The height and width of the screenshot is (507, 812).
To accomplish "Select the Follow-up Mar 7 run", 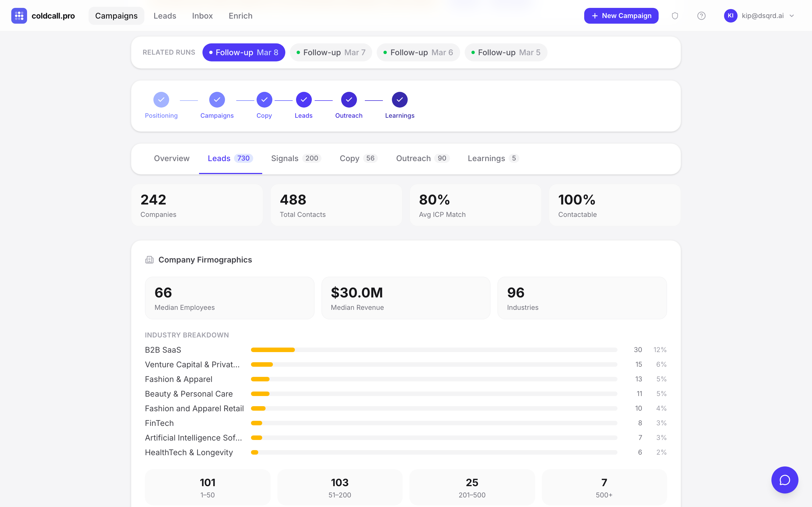I will tap(331, 52).
